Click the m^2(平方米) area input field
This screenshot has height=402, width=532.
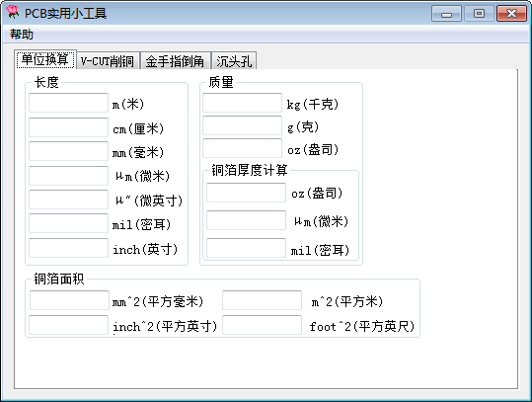point(262,300)
